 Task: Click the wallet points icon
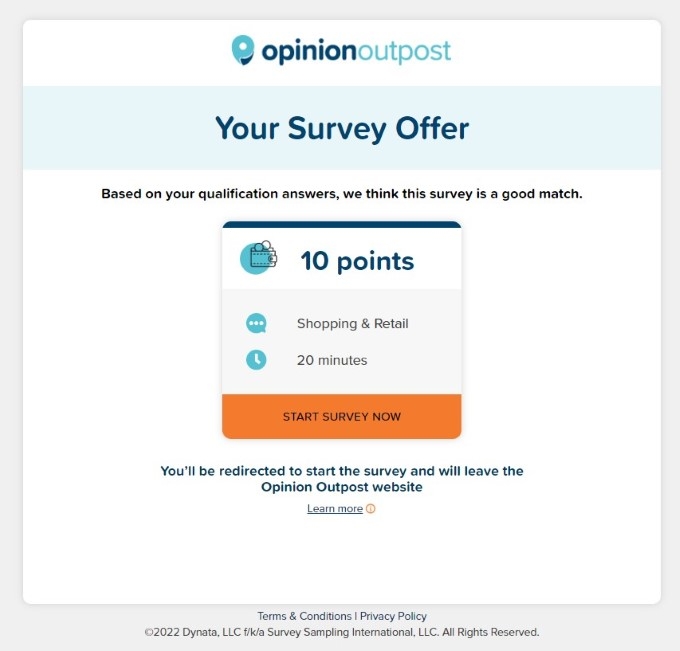click(258, 258)
